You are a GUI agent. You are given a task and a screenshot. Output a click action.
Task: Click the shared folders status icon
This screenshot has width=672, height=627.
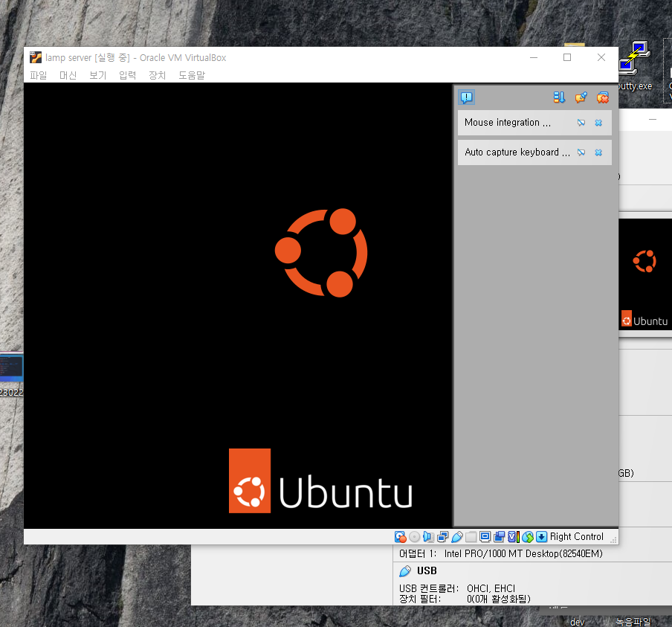pyautogui.click(x=471, y=537)
